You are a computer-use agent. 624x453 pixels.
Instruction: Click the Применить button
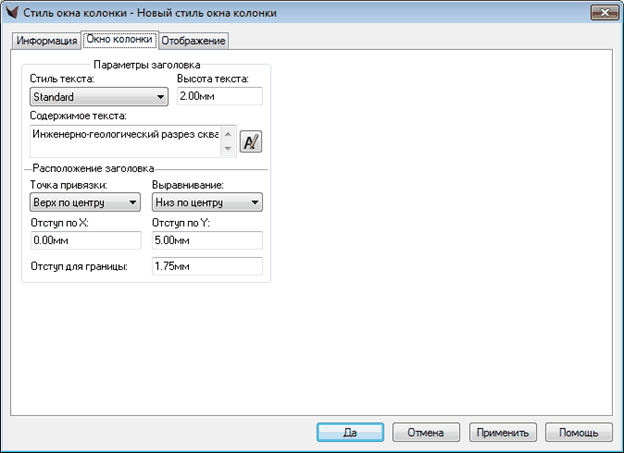pos(504,432)
